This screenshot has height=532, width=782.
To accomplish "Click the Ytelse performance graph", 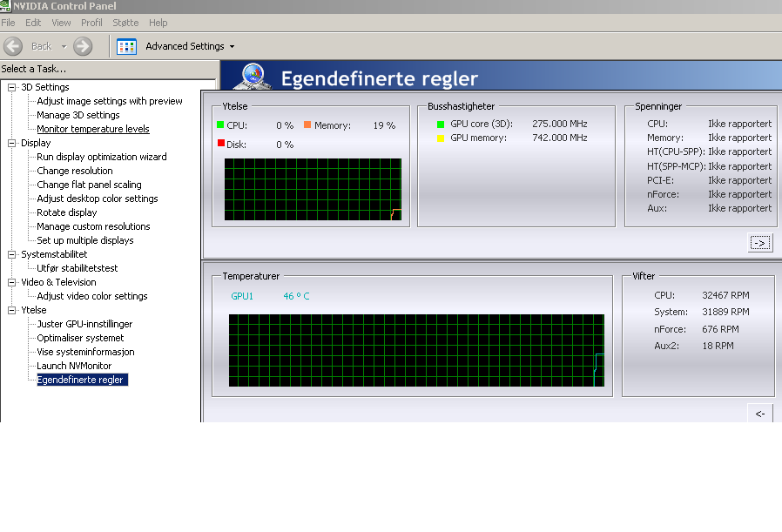I will (x=313, y=190).
